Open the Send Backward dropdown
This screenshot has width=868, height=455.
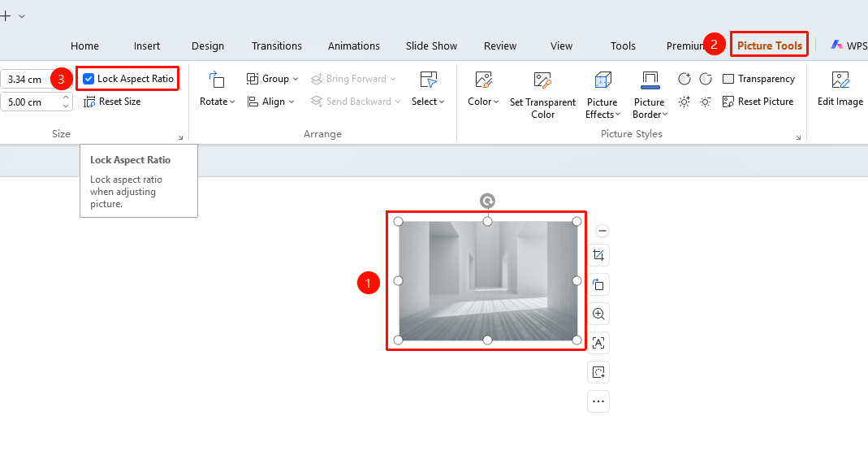[356, 102]
